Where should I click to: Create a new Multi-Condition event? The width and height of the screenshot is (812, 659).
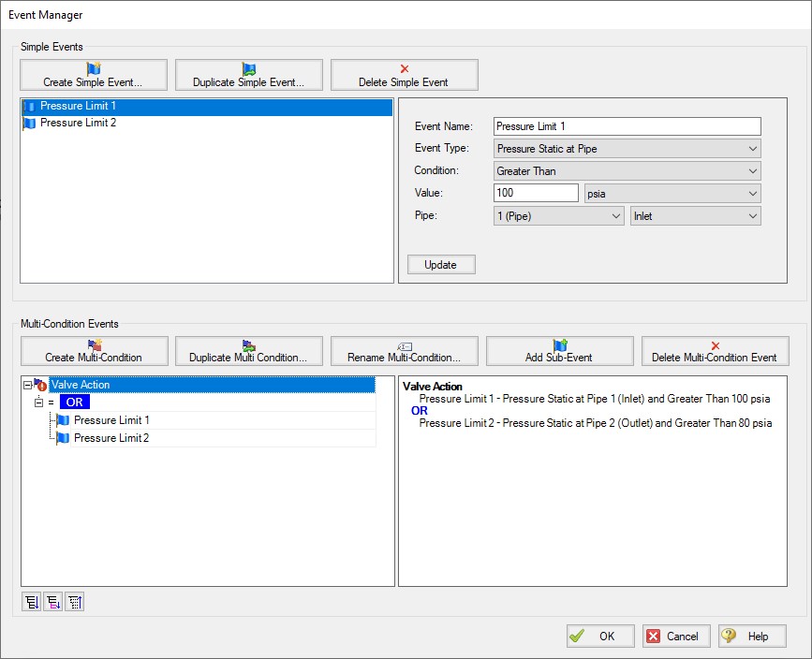[95, 351]
